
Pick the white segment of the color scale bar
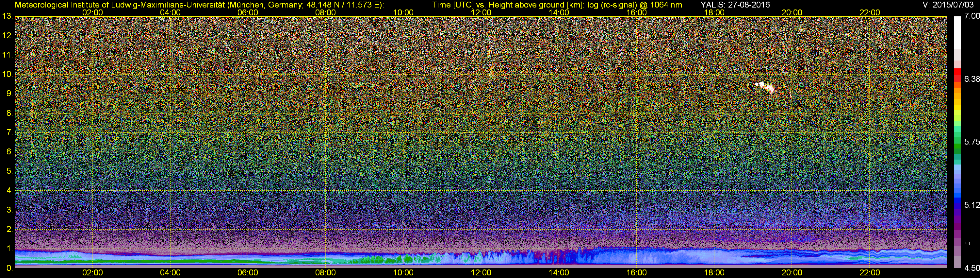coord(957,33)
